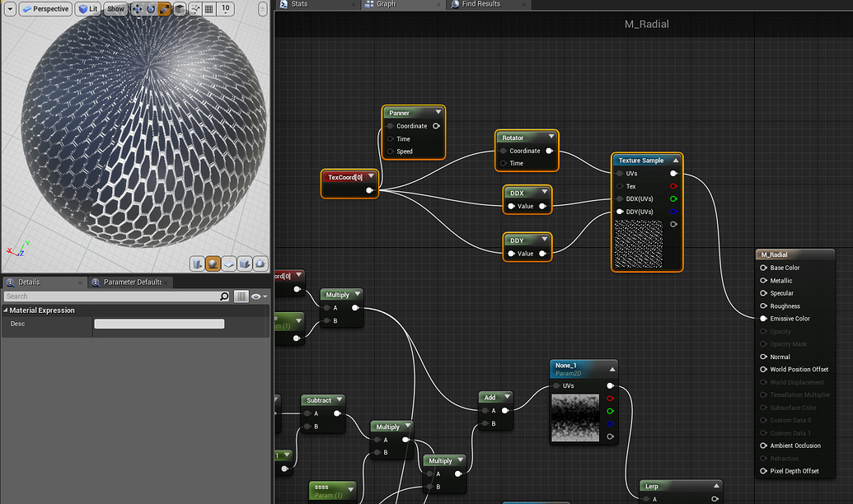
Task: Select the cube preview mesh shape
Action: click(x=244, y=263)
